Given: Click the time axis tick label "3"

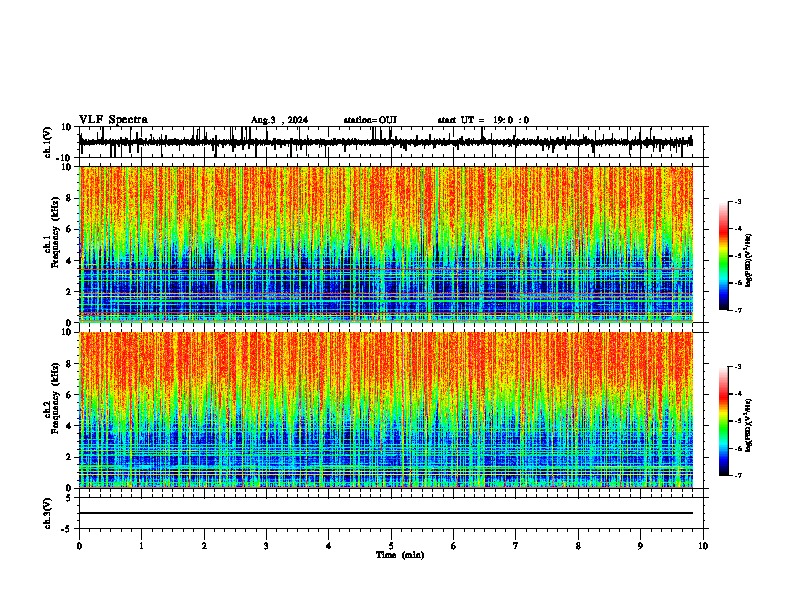Looking at the screenshot, I should point(266,546).
